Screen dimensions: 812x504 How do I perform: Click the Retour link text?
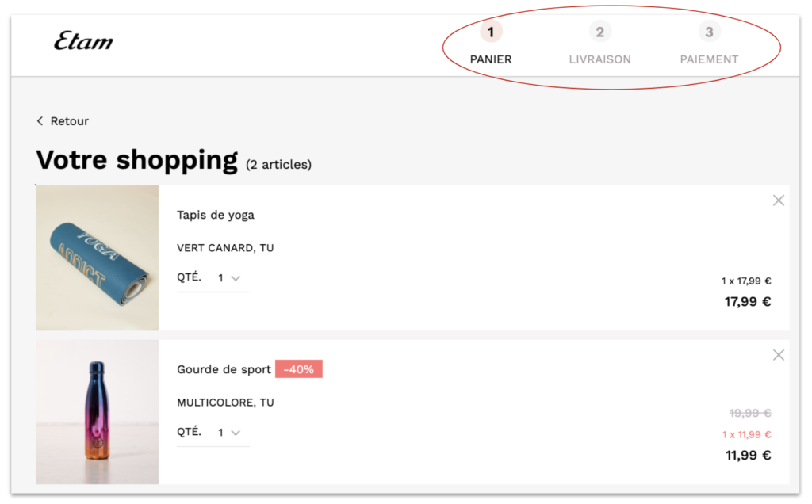(70, 121)
